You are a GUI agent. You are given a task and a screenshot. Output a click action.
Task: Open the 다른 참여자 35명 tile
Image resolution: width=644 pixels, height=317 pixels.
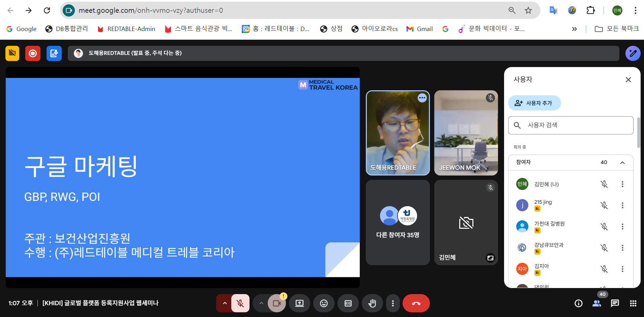[398, 222]
